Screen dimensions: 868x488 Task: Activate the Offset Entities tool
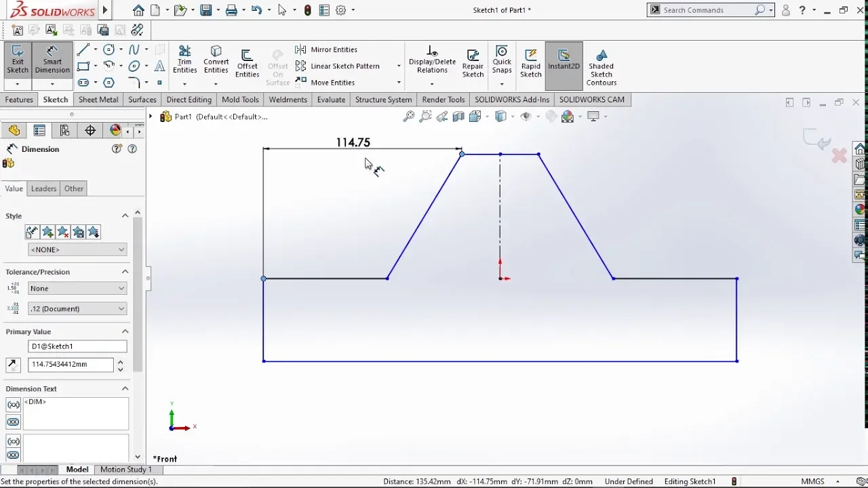(248, 64)
